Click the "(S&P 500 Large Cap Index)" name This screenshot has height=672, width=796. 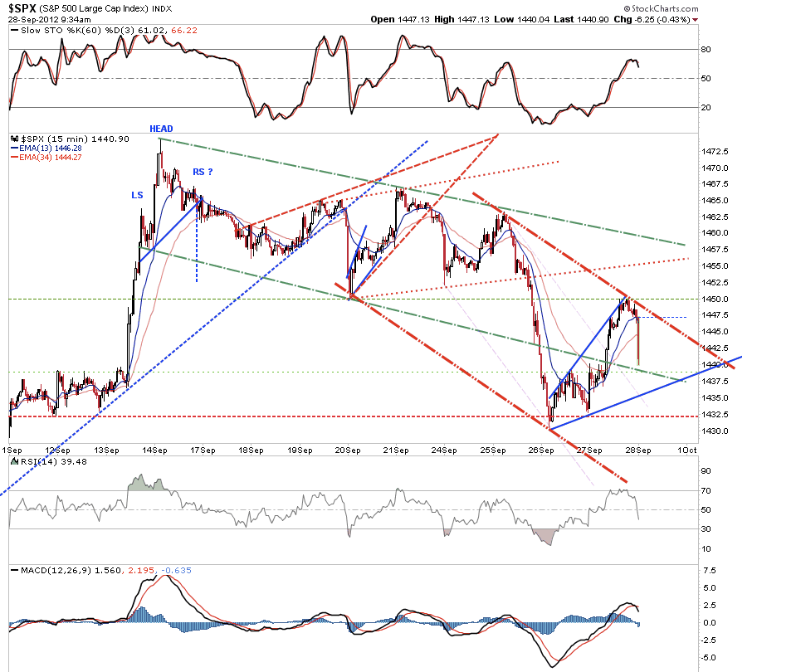tap(94, 8)
